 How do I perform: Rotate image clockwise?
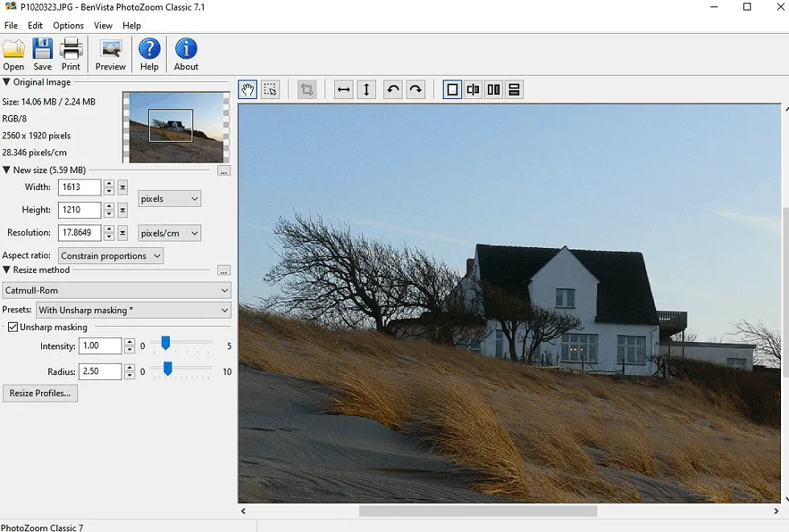click(x=415, y=89)
